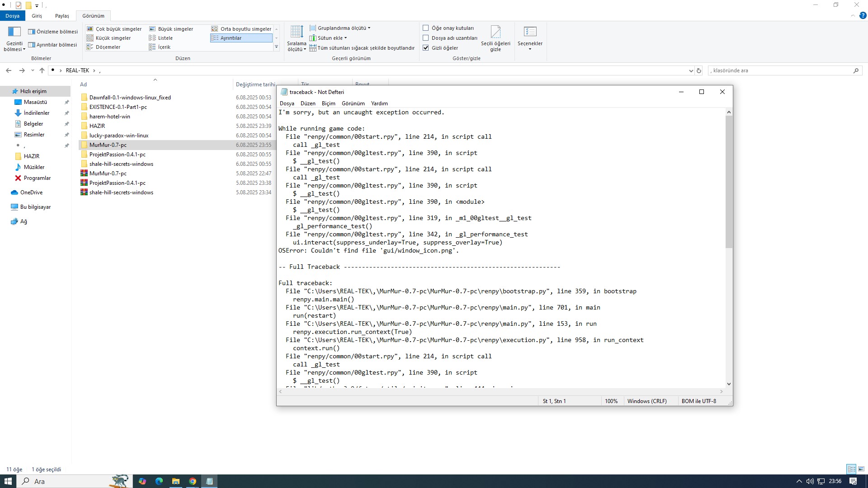Select Bu bilgisayar in navigation pane
868x488 pixels.
35,207
